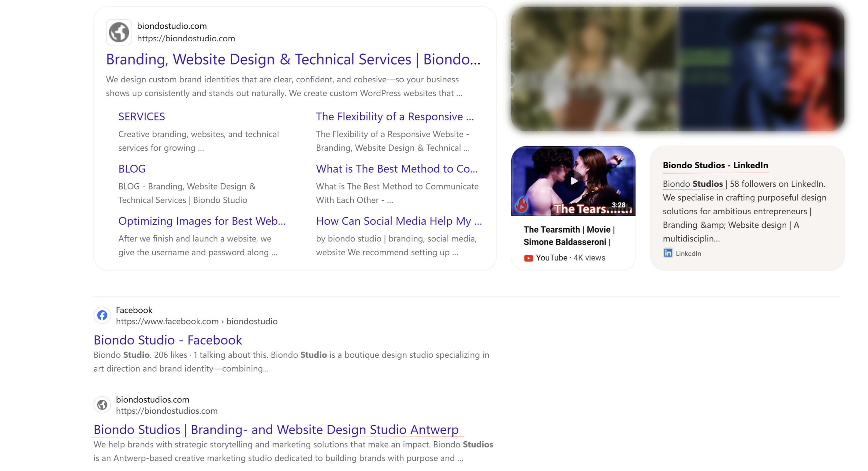Click the https://biondostudios.com URL text

point(166,411)
